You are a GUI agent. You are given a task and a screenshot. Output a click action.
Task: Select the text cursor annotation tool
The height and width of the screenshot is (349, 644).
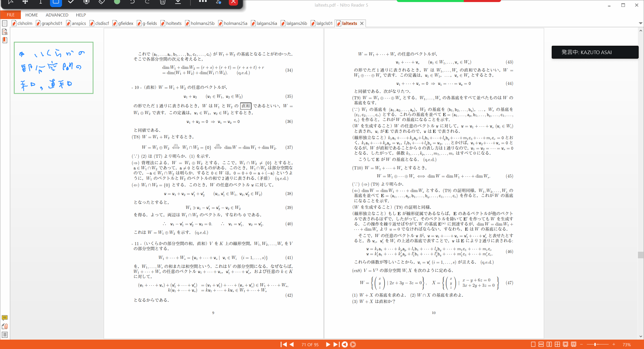tap(40, 2)
